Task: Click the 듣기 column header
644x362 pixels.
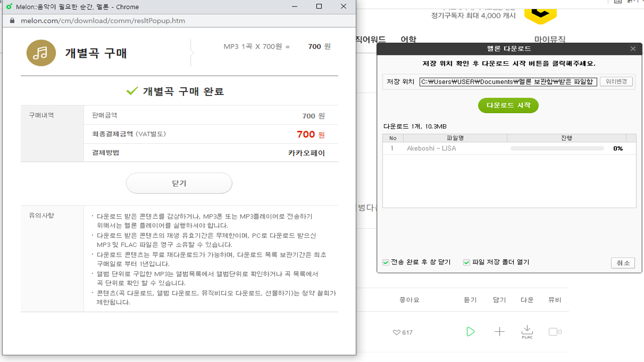Action: pyautogui.click(x=470, y=300)
